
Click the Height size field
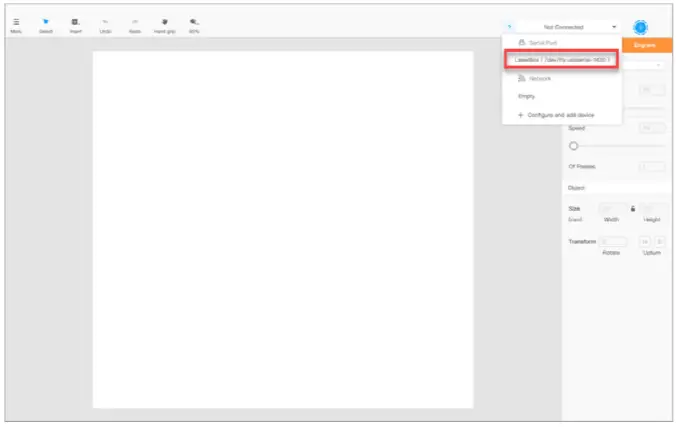click(652, 209)
